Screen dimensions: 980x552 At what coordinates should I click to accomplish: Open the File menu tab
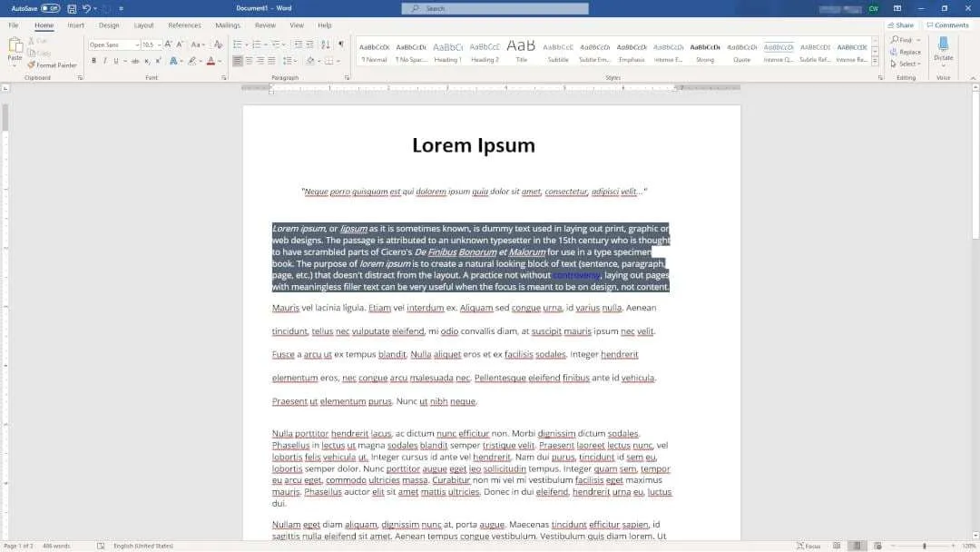point(13,25)
